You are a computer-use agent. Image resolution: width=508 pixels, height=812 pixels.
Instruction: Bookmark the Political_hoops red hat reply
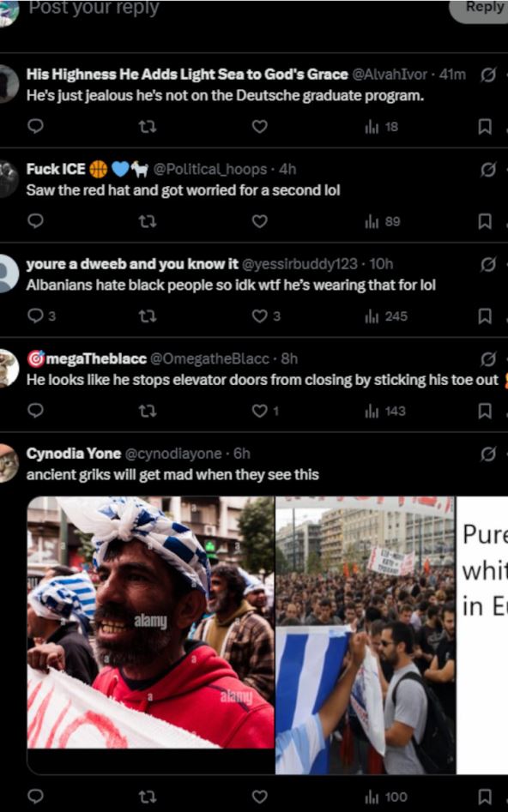484,221
